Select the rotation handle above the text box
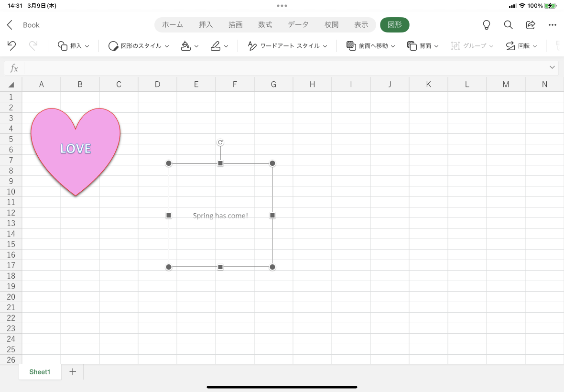The image size is (564, 392). 220,142
